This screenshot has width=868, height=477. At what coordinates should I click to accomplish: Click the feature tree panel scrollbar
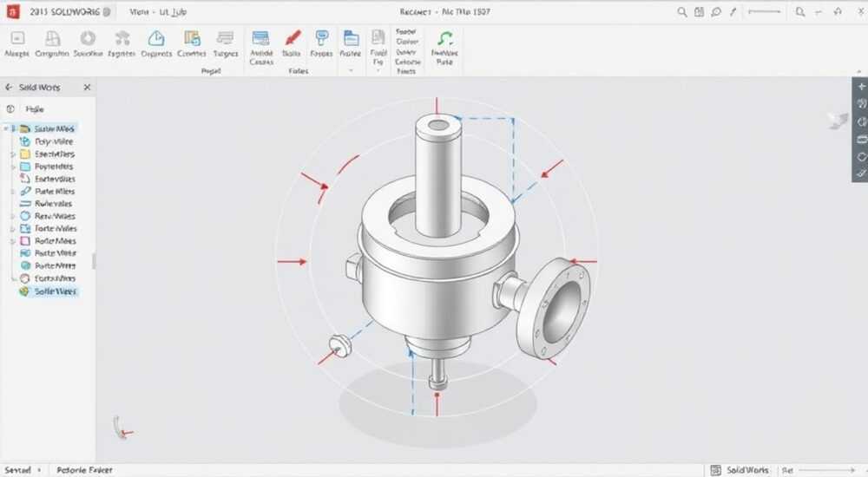94,261
